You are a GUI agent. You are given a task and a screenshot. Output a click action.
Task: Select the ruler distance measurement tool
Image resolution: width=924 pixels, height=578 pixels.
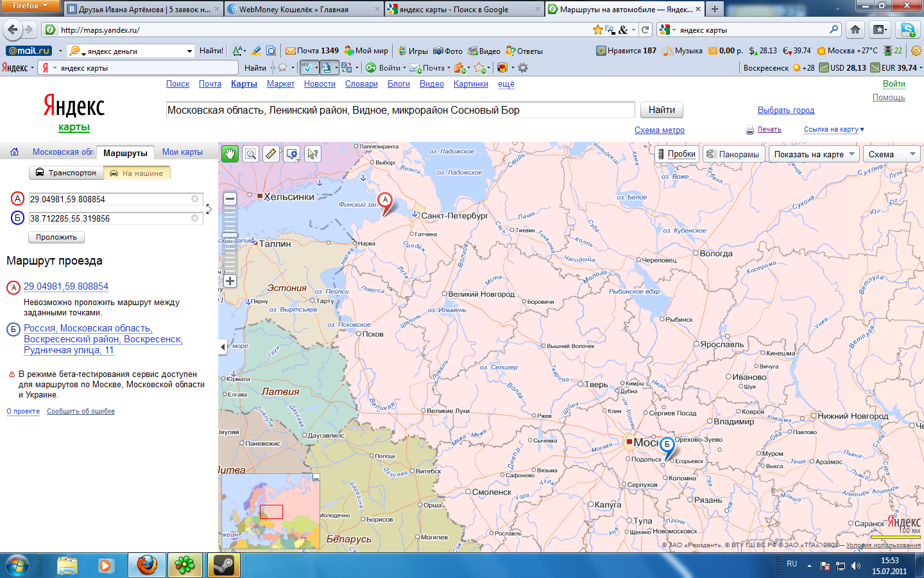271,153
